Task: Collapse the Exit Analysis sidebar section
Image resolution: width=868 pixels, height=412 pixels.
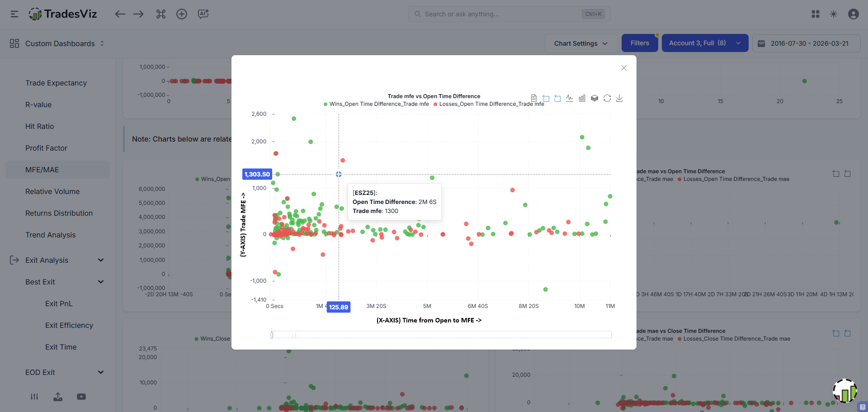Action: [101, 260]
